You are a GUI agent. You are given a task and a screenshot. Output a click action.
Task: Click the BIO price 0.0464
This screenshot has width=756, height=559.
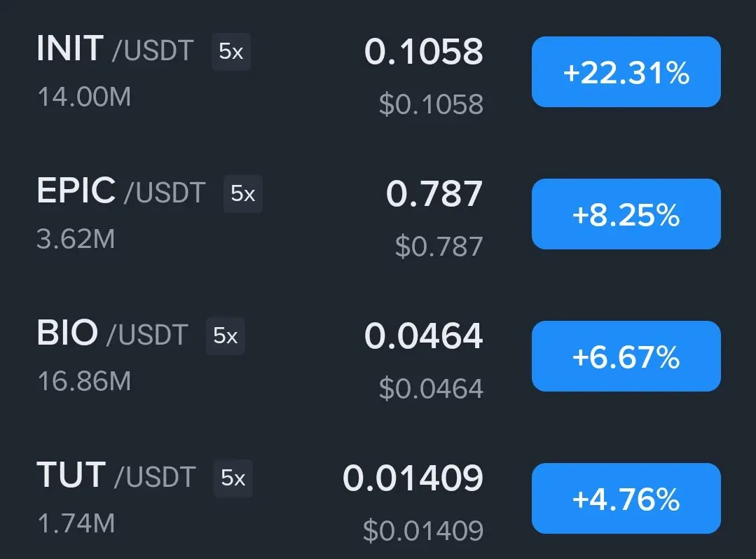pyautogui.click(x=424, y=336)
